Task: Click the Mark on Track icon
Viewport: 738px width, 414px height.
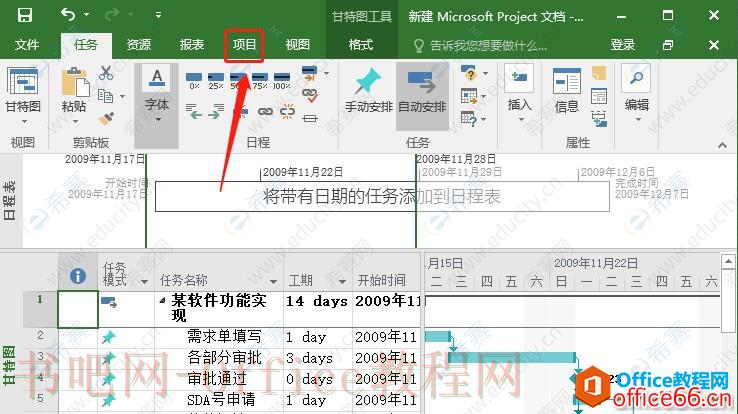Action: [x=309, y=73]
